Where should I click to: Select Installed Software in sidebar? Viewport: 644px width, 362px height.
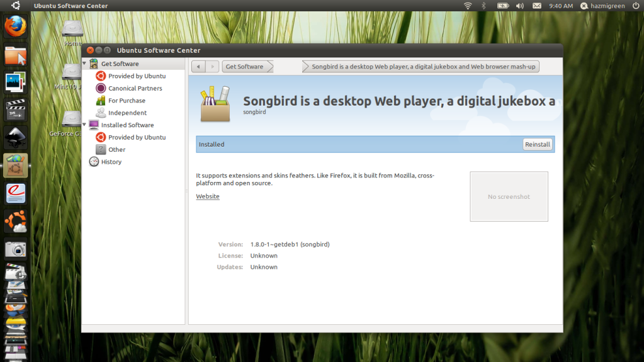pos(127,125)
